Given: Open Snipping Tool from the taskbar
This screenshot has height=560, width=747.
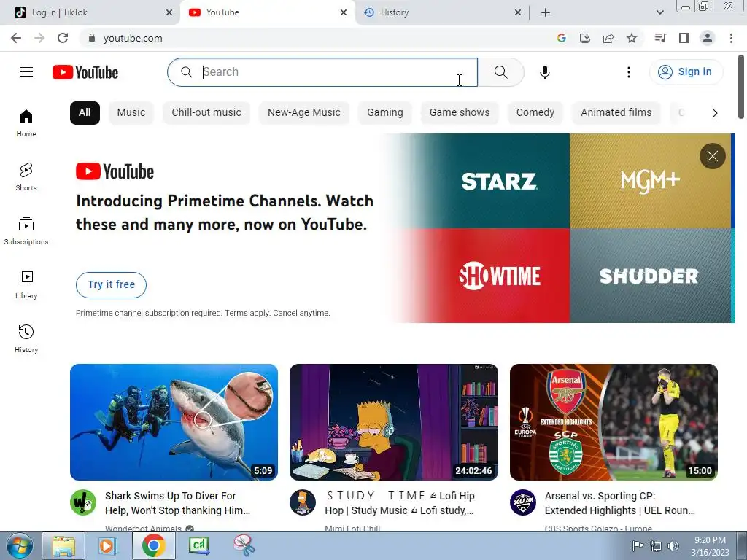Looking at the screenshot, I should click(244, 545).
